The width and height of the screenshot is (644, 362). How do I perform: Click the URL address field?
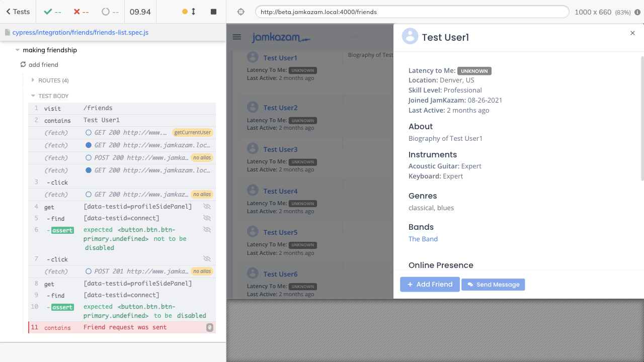[412, 12]
